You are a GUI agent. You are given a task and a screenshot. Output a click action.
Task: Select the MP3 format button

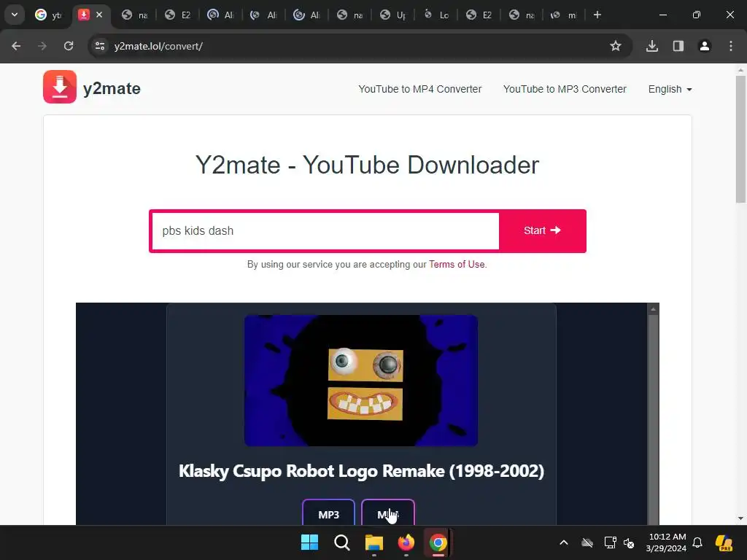[329, 513]
